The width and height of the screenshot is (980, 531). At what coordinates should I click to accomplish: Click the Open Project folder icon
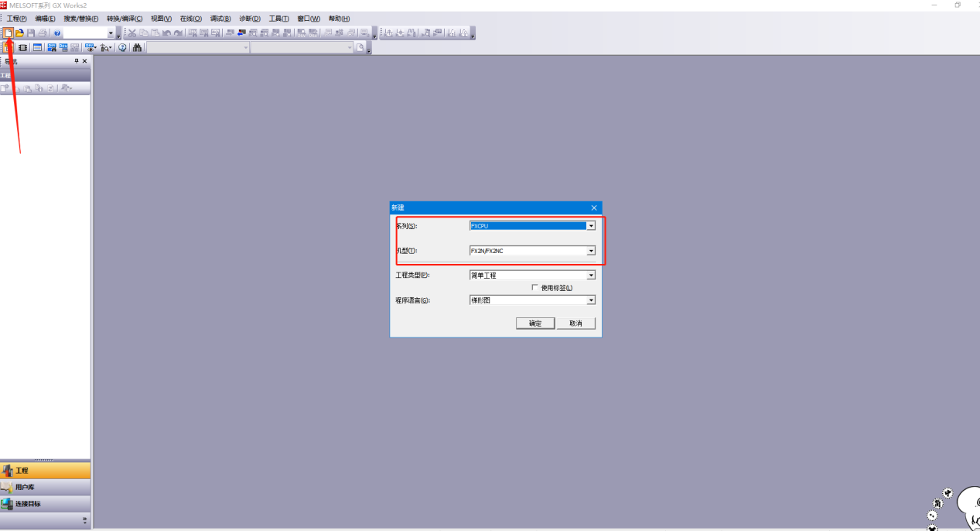[19, 33]
